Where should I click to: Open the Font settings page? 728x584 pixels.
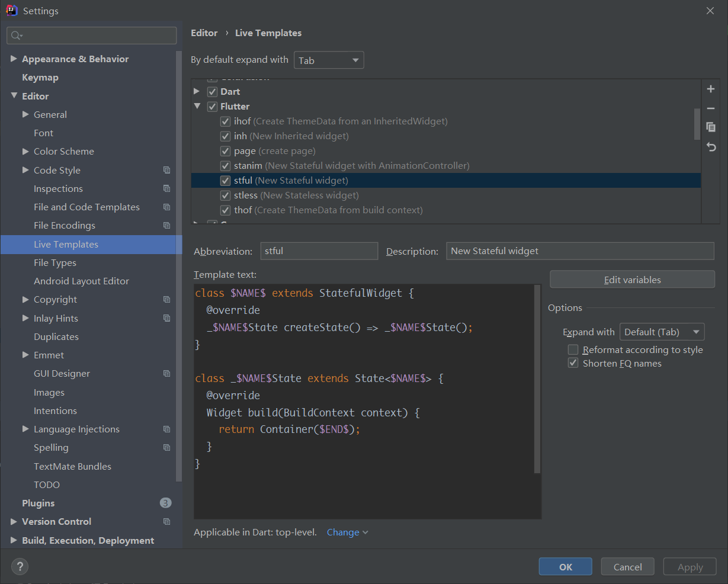(x=43, y=133)
